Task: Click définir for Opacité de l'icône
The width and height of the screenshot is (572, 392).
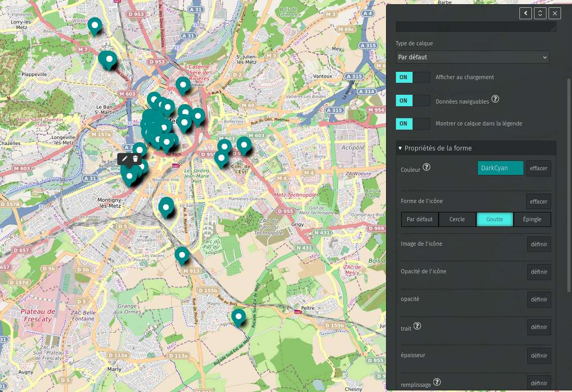Action: point(539,272)
